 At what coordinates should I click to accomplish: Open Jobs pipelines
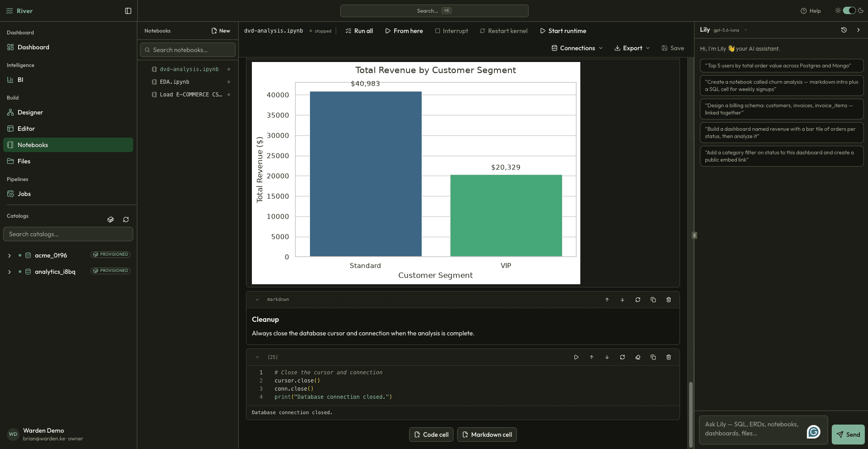pyautogui.click(x=68, y=194)
